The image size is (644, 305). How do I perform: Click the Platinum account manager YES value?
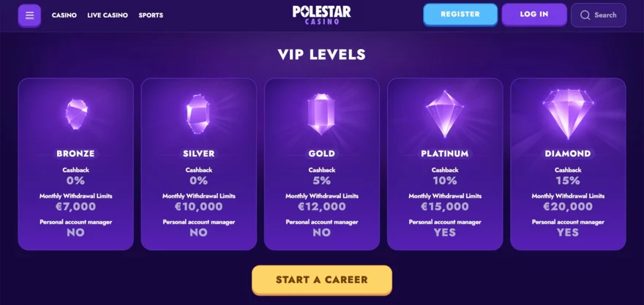[444, 233]
